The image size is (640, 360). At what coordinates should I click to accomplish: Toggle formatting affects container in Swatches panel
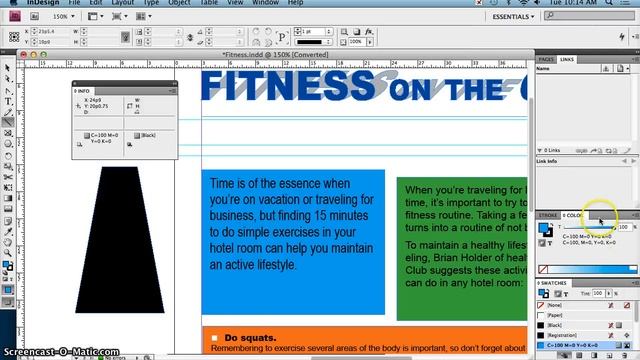pos(558,294)
